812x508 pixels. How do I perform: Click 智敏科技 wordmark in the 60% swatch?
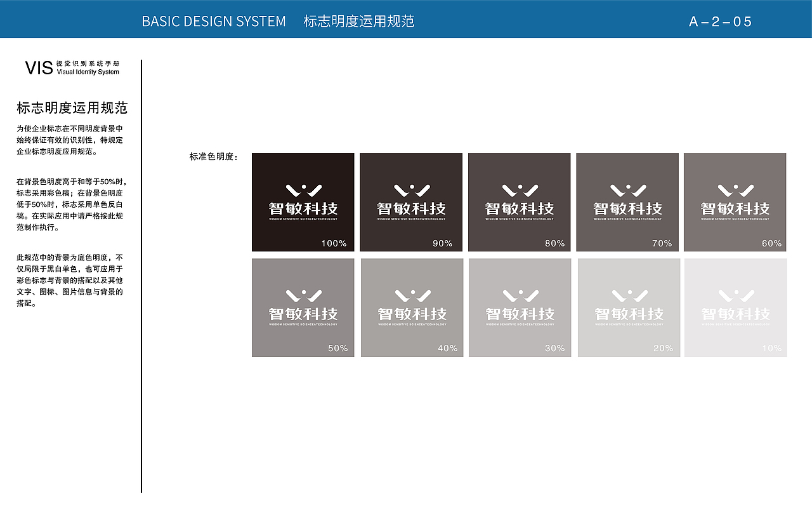[x=735, y=208]
